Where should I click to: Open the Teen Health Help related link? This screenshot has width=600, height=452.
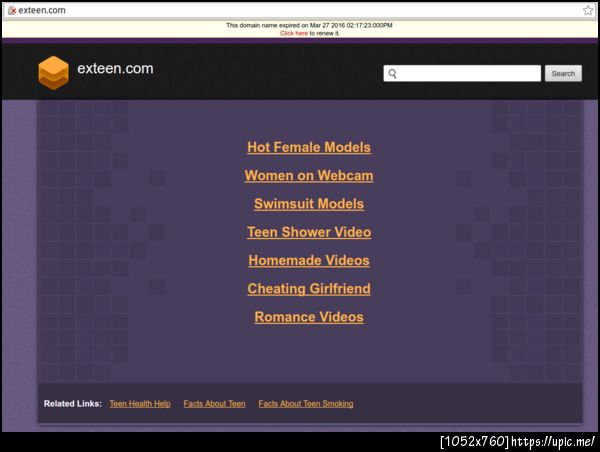tap(140, 404)
